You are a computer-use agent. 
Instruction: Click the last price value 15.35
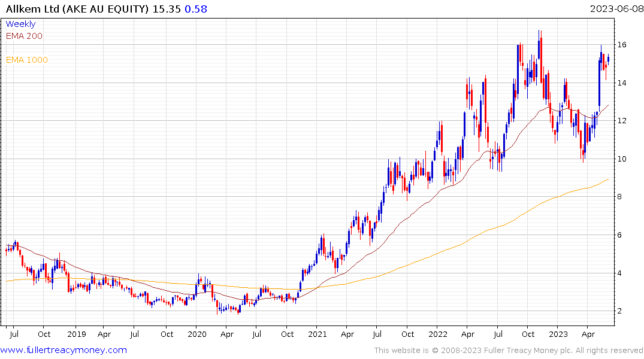(167, 9)
